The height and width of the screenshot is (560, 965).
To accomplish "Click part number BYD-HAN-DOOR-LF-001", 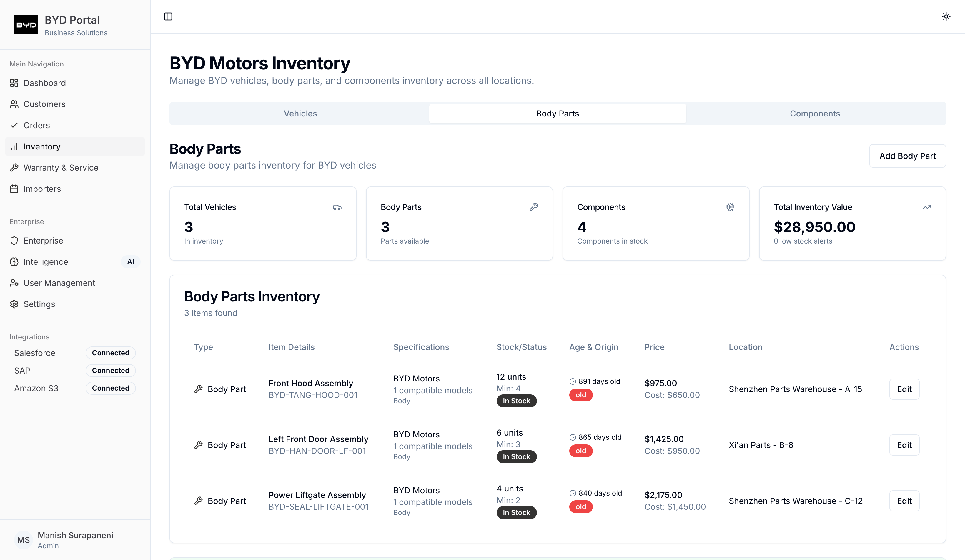I will (317, 451).
